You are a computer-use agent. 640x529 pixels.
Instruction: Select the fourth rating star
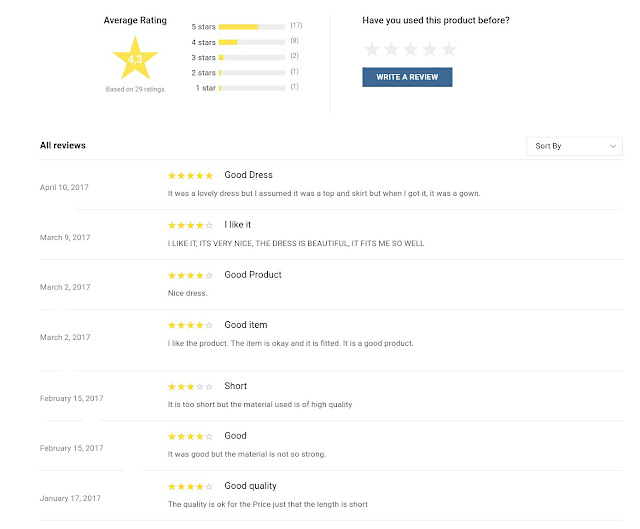[429, 49]
